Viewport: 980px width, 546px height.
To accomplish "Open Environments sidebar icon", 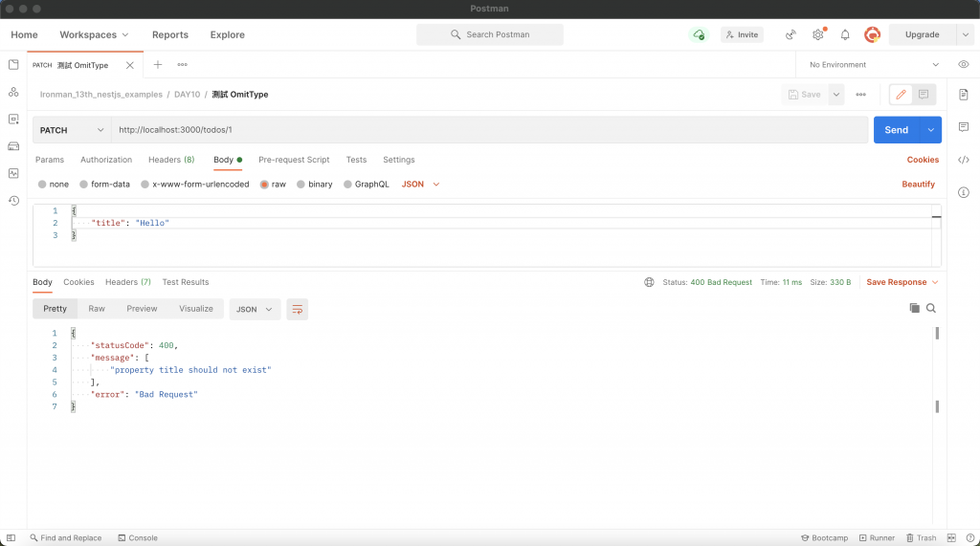I will point(13,119).
